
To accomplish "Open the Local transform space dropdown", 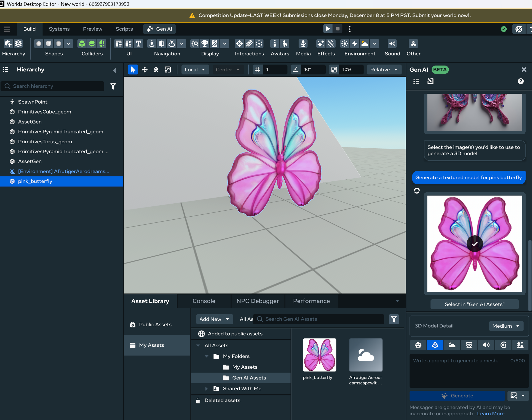I will (x=195, y=70).
